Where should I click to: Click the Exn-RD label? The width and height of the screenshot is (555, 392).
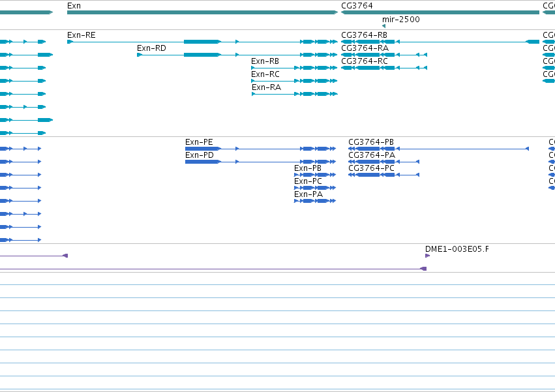pyautogui.click(x=151, y=48)
